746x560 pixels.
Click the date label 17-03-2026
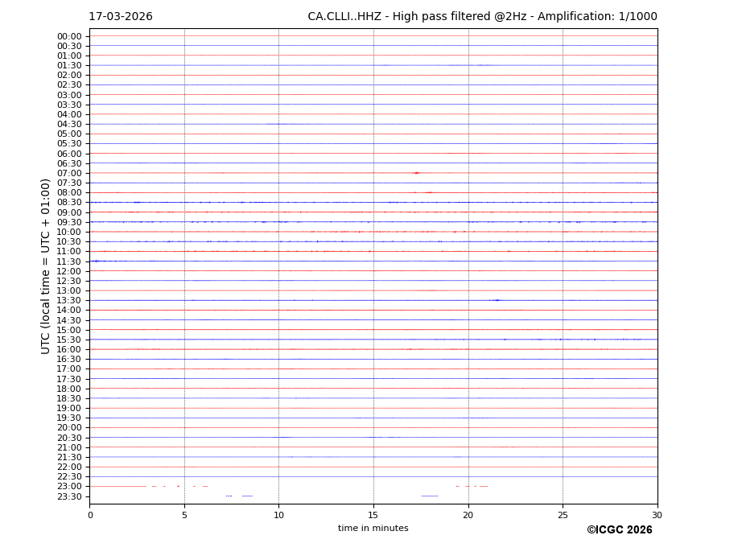tap(121, 17)
